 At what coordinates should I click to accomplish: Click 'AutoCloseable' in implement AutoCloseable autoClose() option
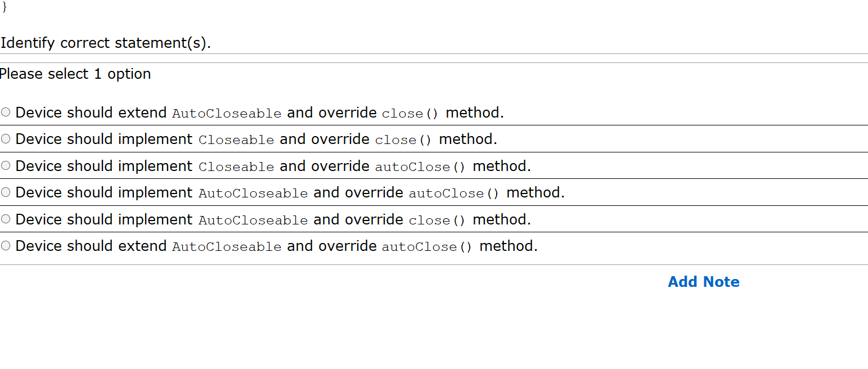(253, 193)
